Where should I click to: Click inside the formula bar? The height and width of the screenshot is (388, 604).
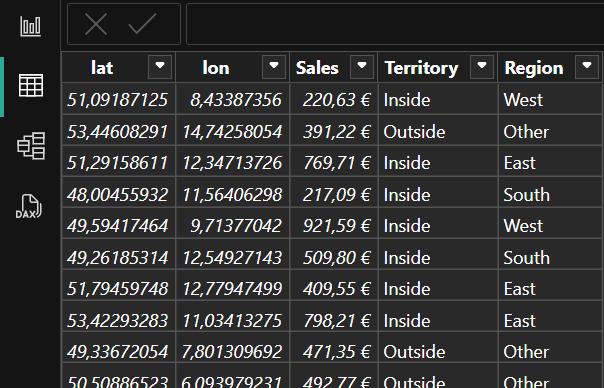click(x=395, y=24)
